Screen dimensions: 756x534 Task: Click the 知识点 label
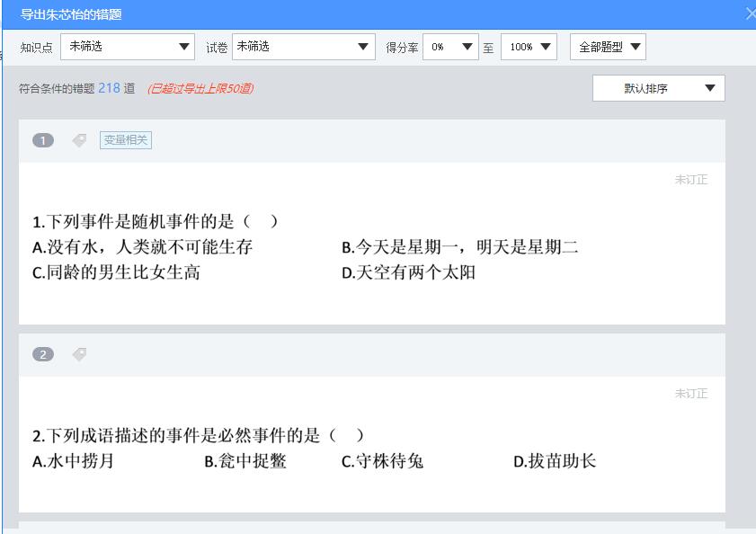(36, 48)
